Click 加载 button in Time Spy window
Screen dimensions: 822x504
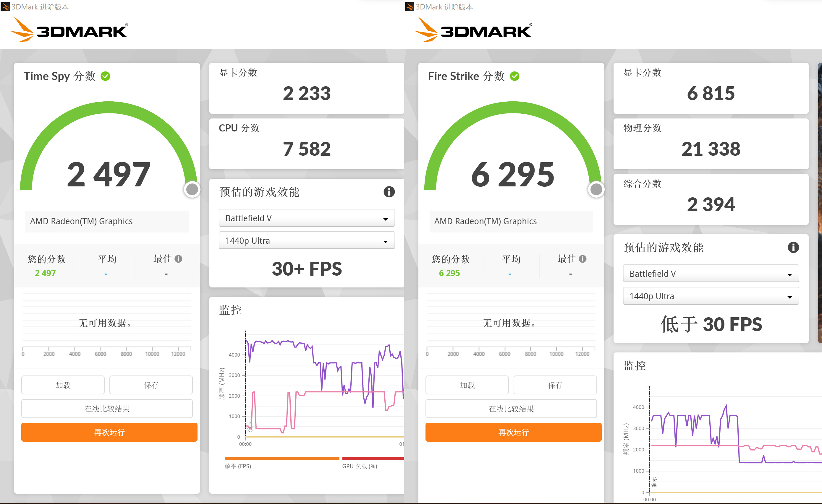pos(63,385)
